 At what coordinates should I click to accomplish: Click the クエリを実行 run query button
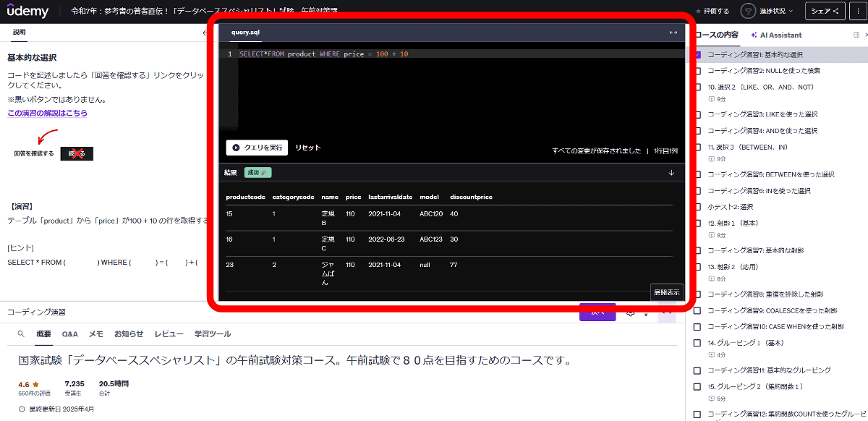257,148
